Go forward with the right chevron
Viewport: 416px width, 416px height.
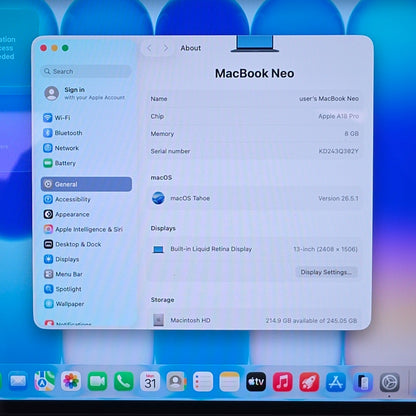tap(165, 48)
